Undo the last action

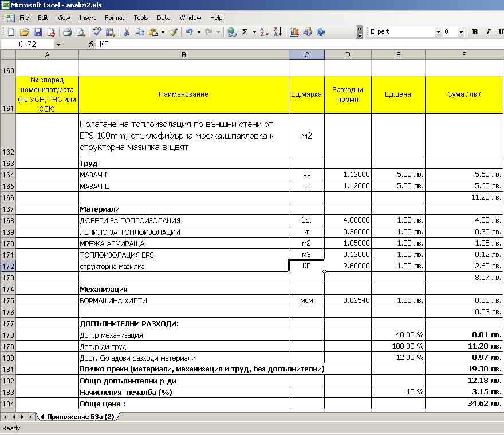click(190, 32)
